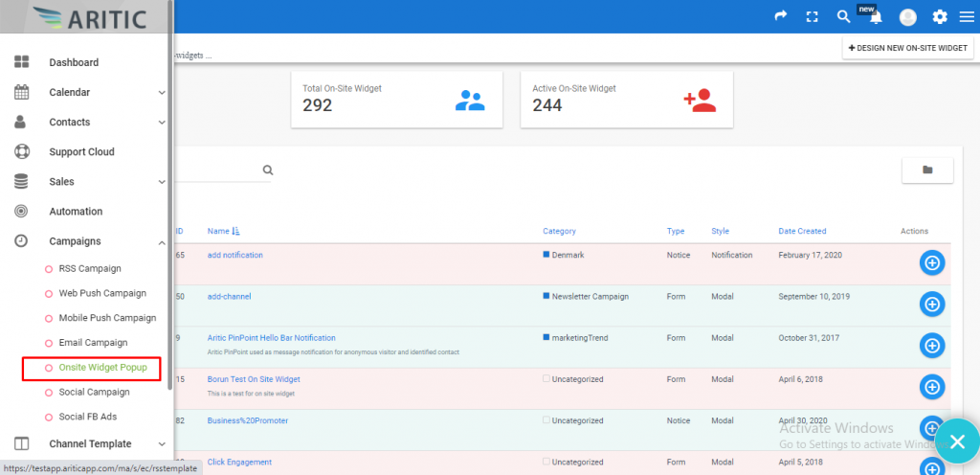Click the 'September 10, 2019' date cell
Viewport: 980px width, 475px height.
814,296
